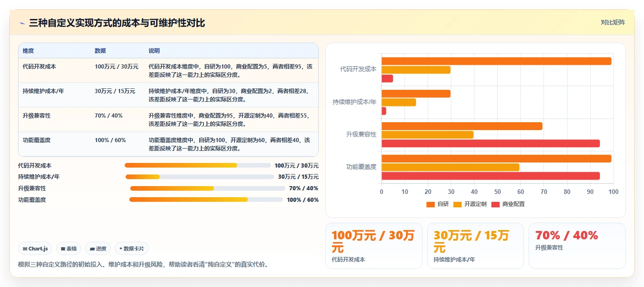Toggle the 开源定制 legend swatch
This screenshot has width=644, height=287.
click(457, 204)
